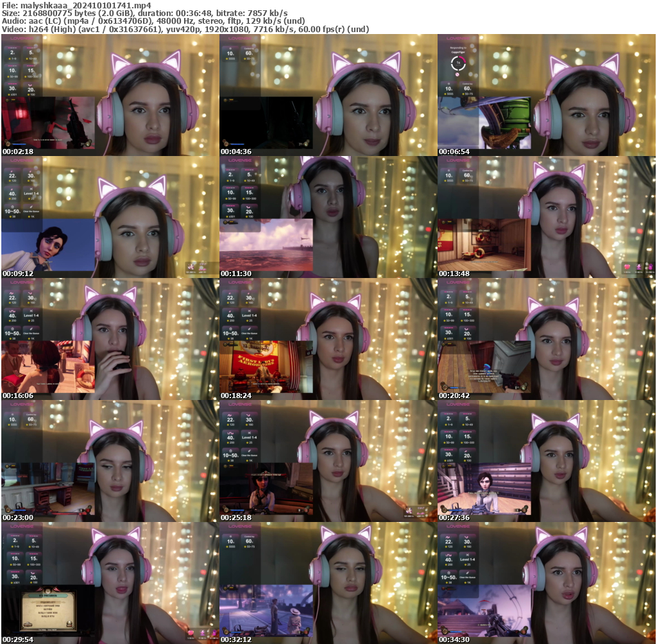657x644 pixels.
Task: Click the Responding to CopperTiger progress ring
Action: [x=458, y=63]
